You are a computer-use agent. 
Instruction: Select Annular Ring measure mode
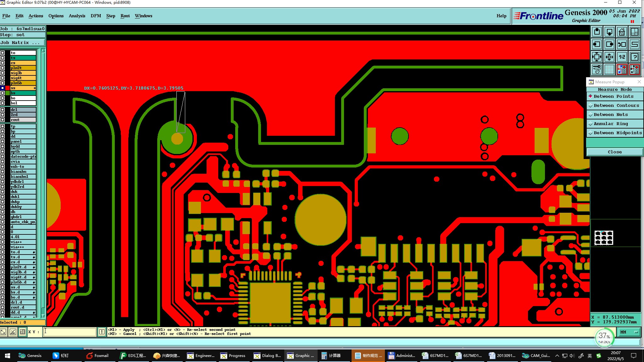pyautogui.click(x=615, y=124)
